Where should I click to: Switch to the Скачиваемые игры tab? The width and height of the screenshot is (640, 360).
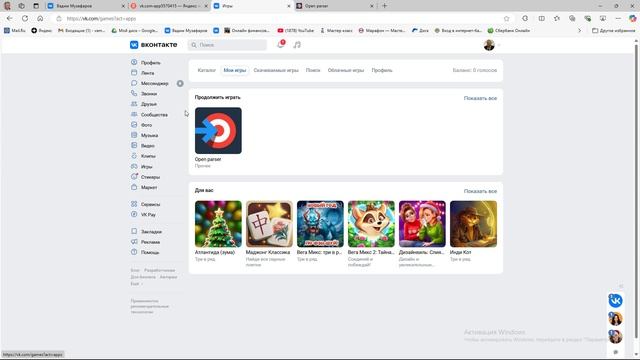276,70
